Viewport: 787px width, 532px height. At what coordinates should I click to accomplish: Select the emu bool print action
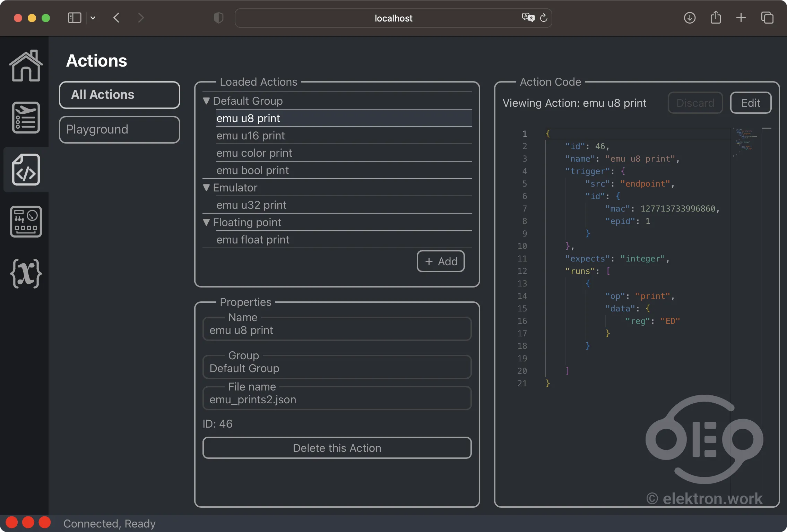(344, 170)
